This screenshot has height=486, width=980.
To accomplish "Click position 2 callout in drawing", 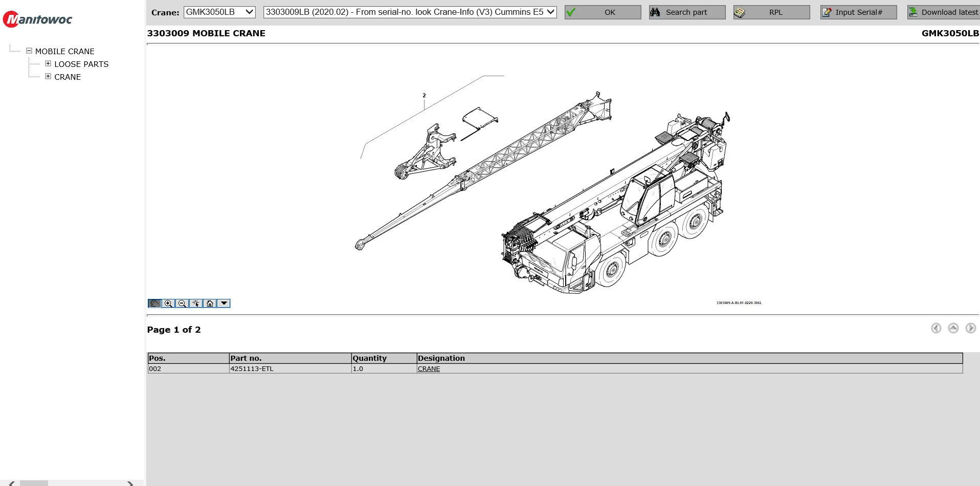I will pos(424,96).
